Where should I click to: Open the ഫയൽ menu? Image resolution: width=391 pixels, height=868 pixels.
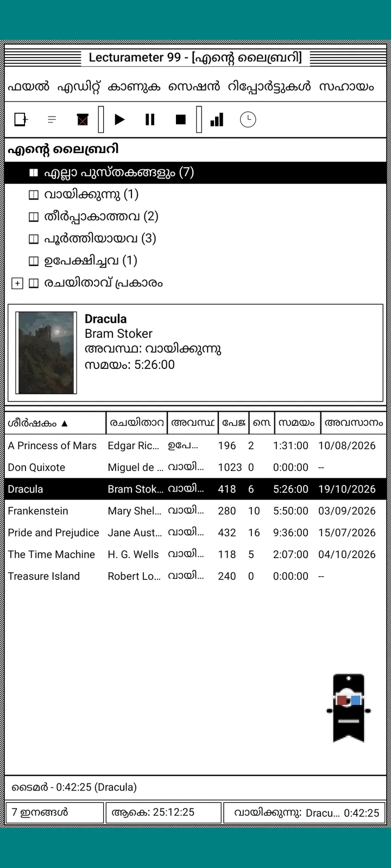(x=28, y=86)
